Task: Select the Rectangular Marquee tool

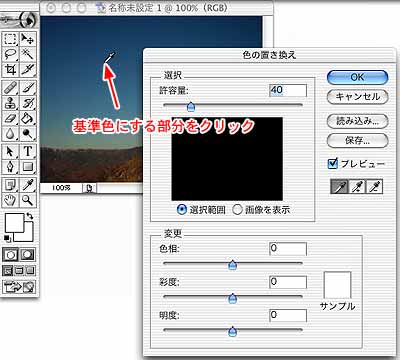Action: click(10, 39)
